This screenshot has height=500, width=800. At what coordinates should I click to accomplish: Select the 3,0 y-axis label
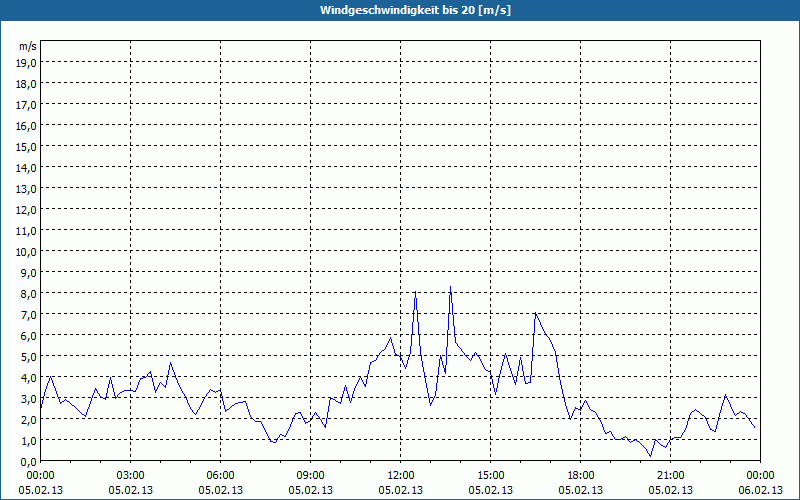coord(29,398)
